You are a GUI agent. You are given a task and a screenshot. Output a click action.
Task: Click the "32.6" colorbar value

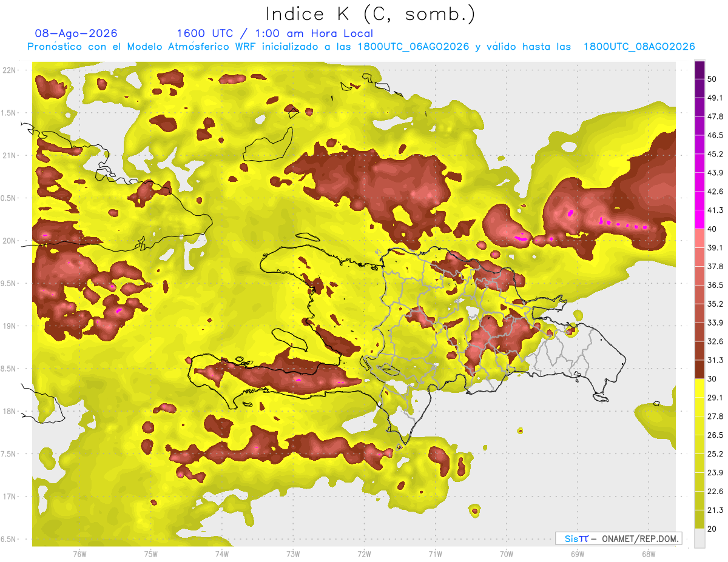(x=715, y=341)
